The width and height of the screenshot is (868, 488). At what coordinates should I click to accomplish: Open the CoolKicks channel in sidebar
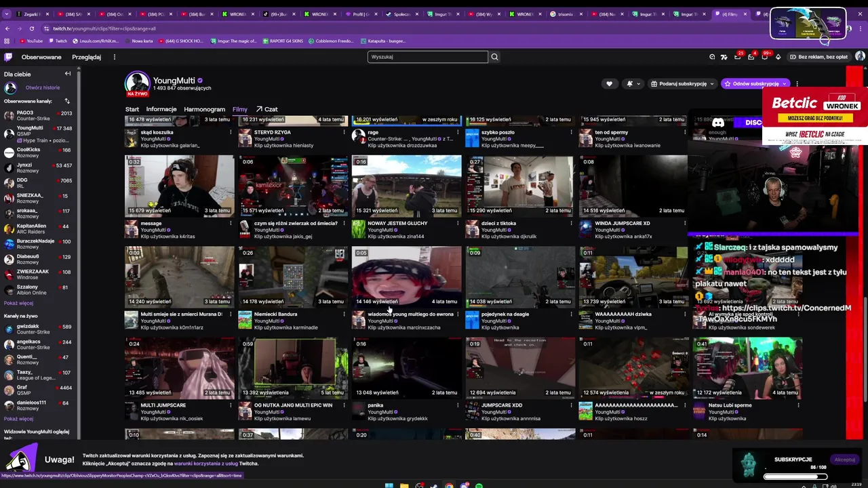pyautogui.click(x=38, y=152)
